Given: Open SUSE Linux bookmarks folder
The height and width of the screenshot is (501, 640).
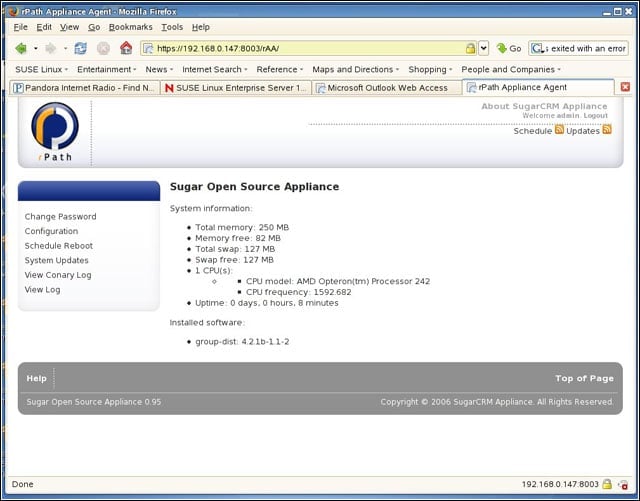Looking at the screenshot, I should pos(41,69).
